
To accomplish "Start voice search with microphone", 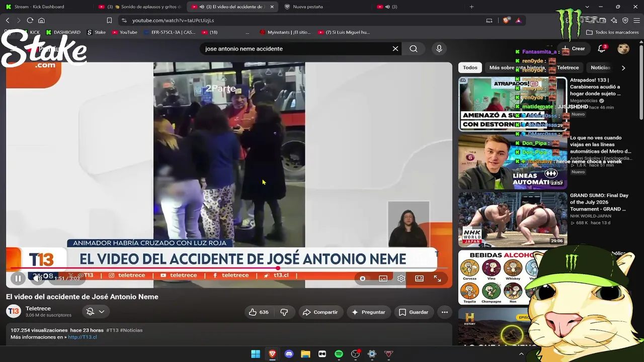I will pyautogui.click(x=439, y=49).
